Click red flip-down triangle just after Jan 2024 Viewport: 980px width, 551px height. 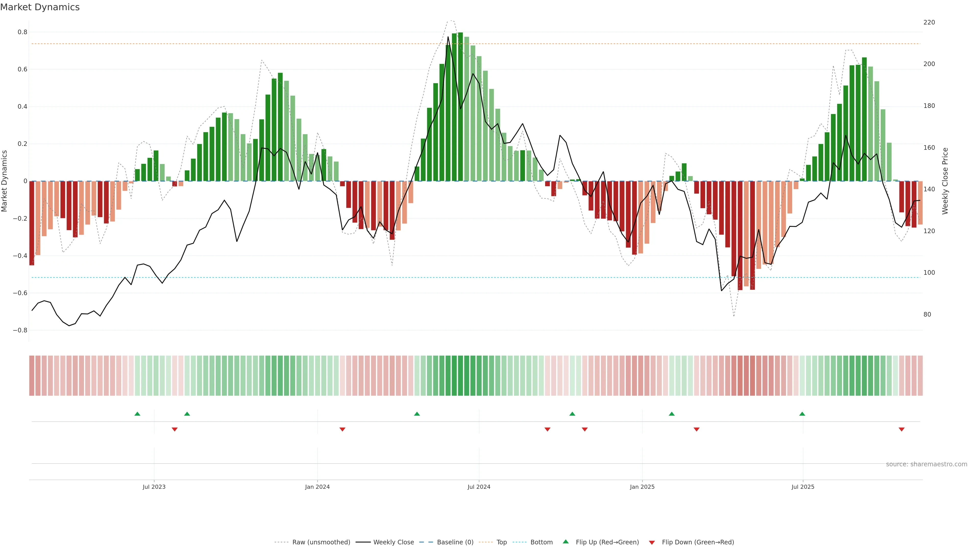click(342, 429)
